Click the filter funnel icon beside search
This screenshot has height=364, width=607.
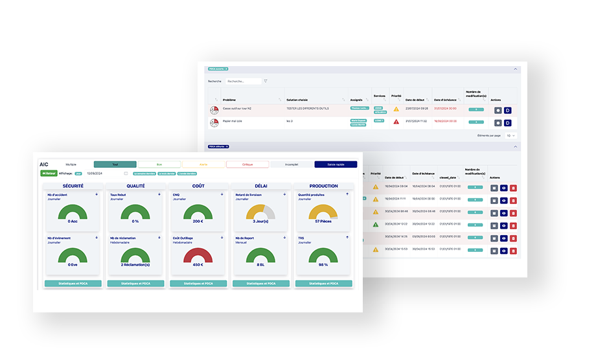[x=266, y=81]
